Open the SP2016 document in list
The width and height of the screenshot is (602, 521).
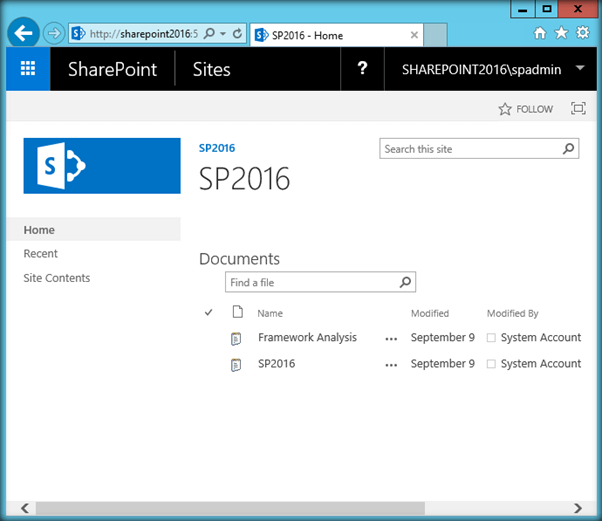(276, 363)
